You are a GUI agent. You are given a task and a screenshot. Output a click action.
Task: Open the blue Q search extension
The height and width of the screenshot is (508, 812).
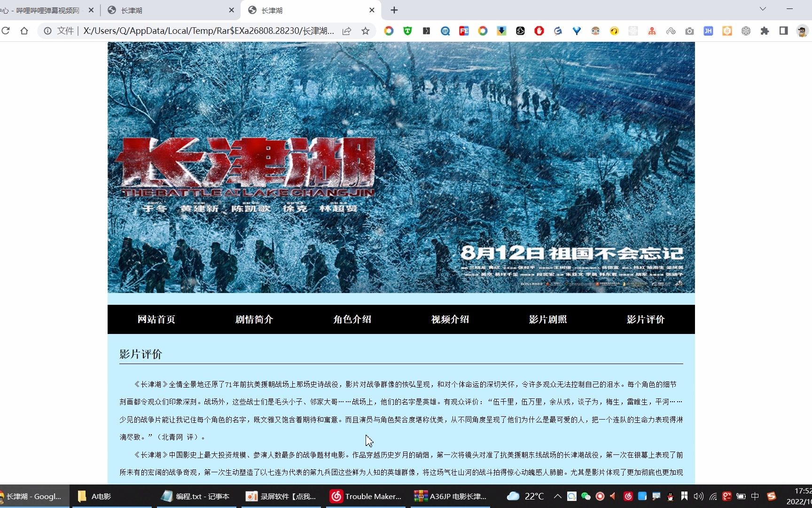click(x=445, y=31)
